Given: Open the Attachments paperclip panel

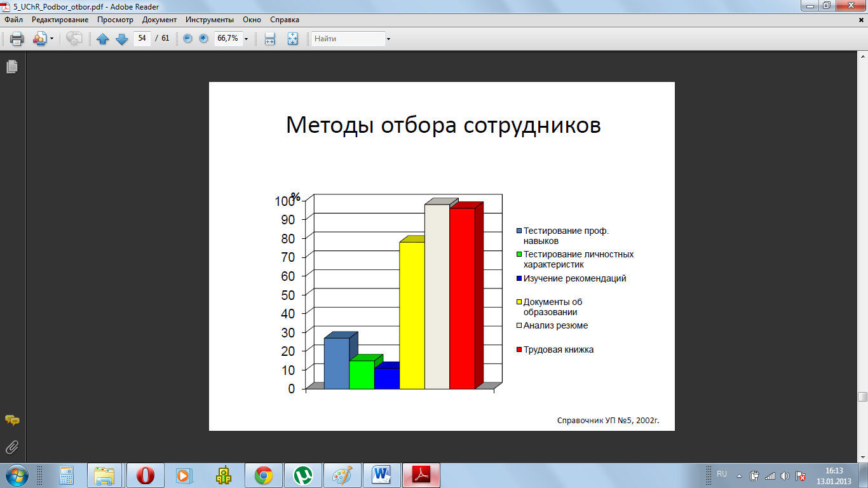Looking at the screenshot, I should coord(11,447).
